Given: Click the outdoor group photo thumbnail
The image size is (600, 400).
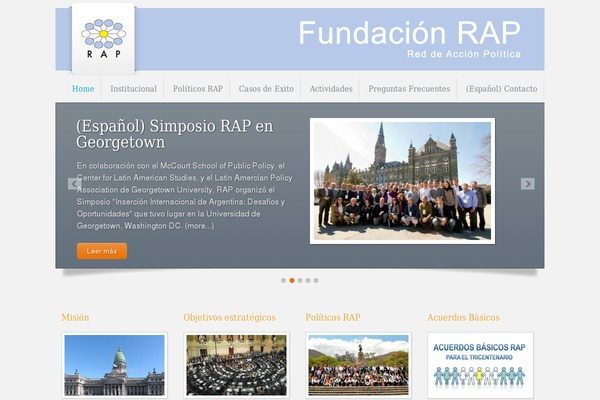Looking at the screenshot, I should pyautogui.click(x=359, y=365).
